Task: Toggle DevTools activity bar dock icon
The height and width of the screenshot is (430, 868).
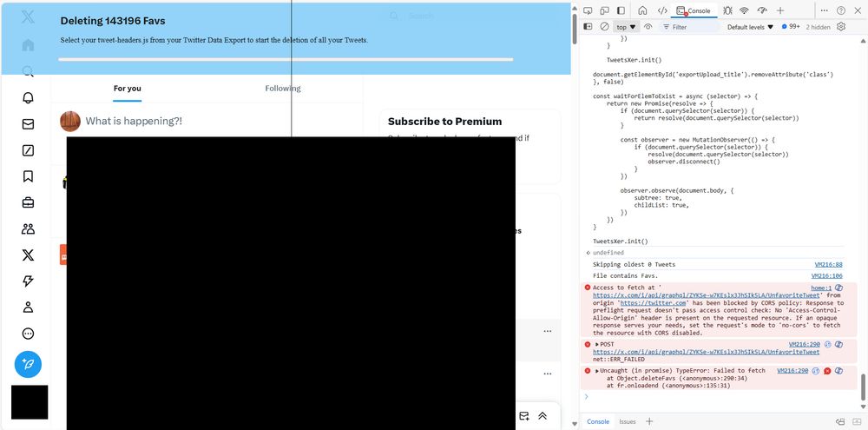Action: point(621,10)
